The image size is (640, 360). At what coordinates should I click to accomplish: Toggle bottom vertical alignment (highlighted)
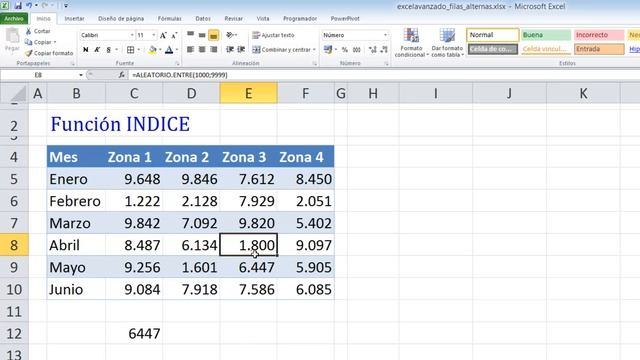pyautogui.click(x=213, y=35)
